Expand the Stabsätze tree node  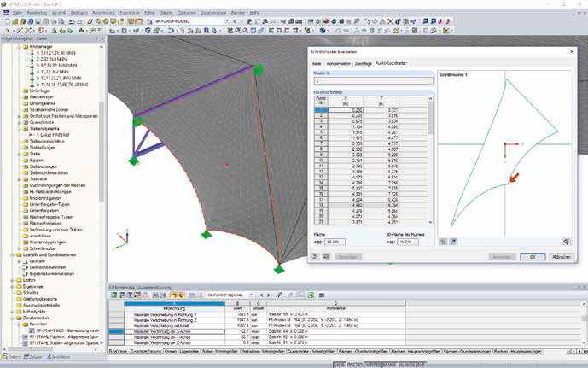tap(19, 179)
